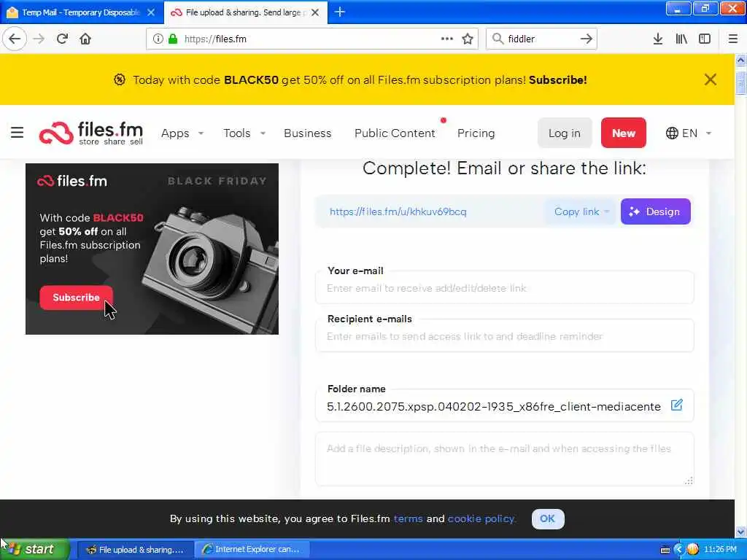Click the discount badge icon in banner
747x560 pixels.
(x=120, y=79)
